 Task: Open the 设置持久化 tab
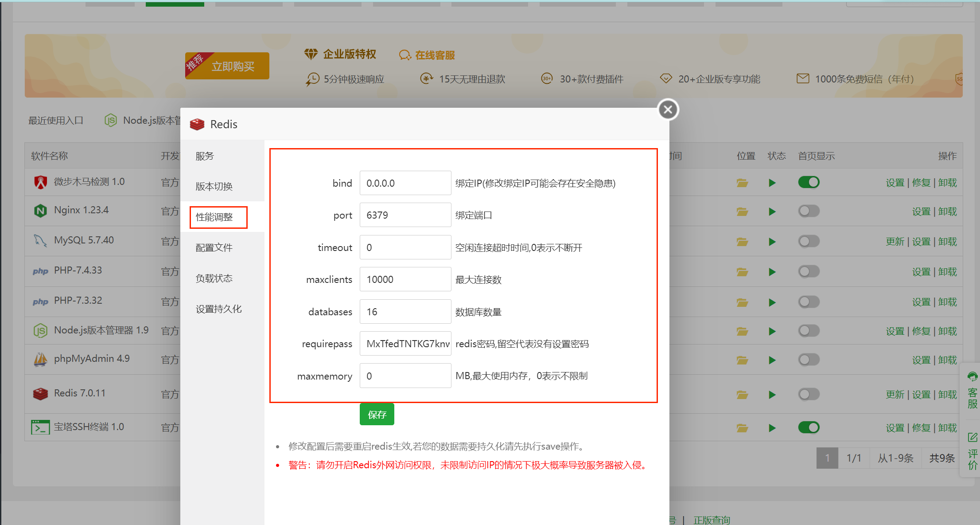tap(218, 309)
